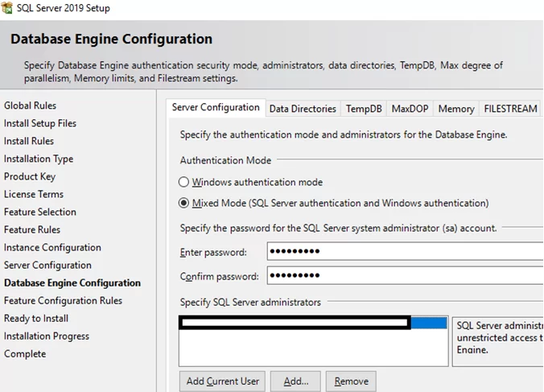Click the Feature Selection step in sidebar
544x392 pixels.
(40, 212)
